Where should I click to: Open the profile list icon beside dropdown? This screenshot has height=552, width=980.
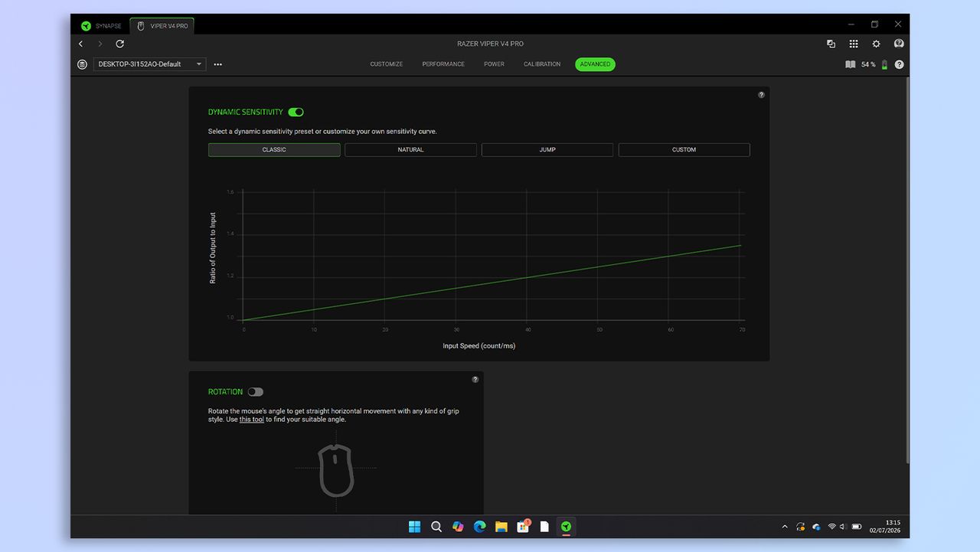83,64
